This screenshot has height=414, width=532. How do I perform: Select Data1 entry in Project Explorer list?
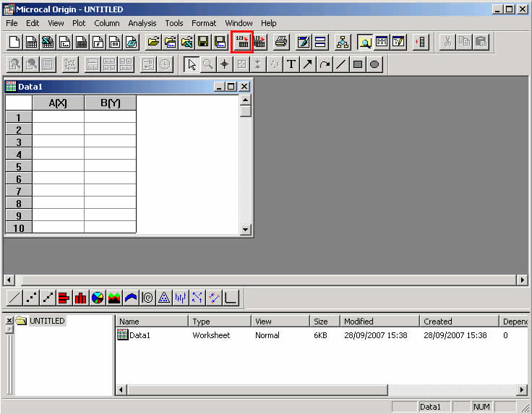click(140, 335)
